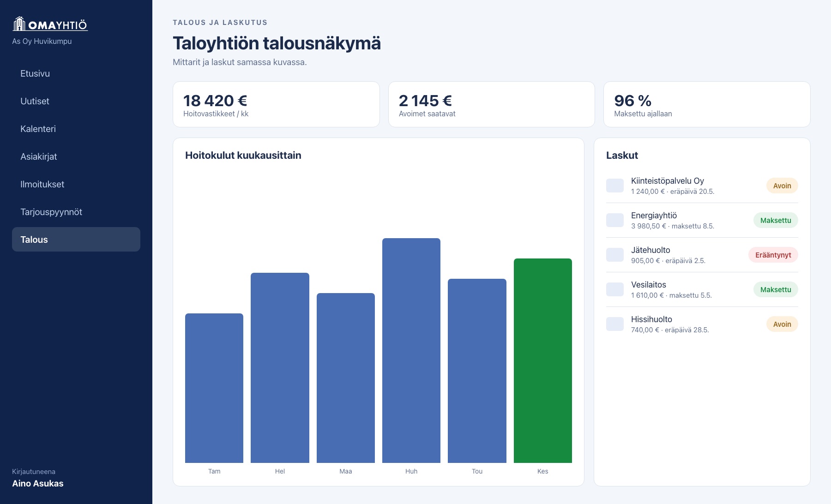Click the Hissihuolto invoice icon
The image size is (831, 504).
coord(615,324)
